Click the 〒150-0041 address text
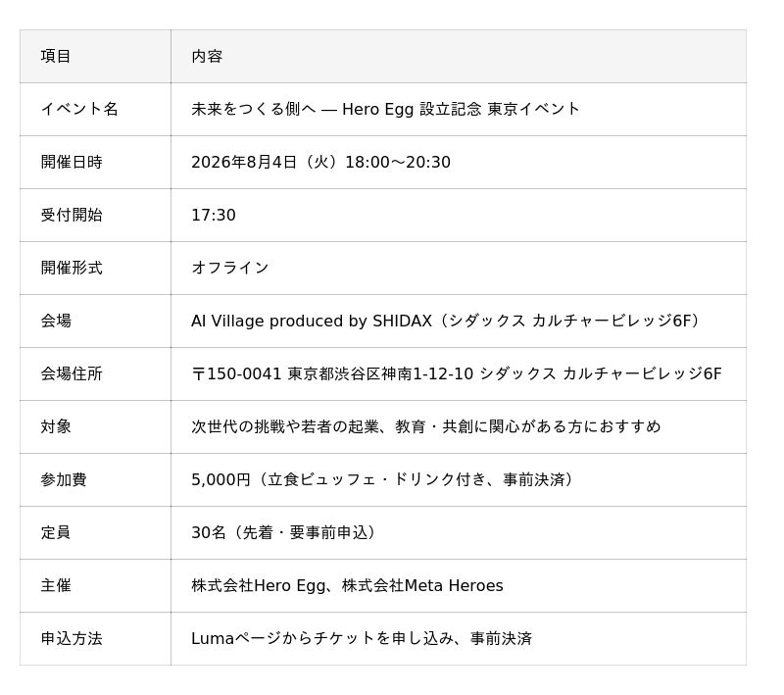The height and width of the screenshot is (695, 784). [457, 374]
